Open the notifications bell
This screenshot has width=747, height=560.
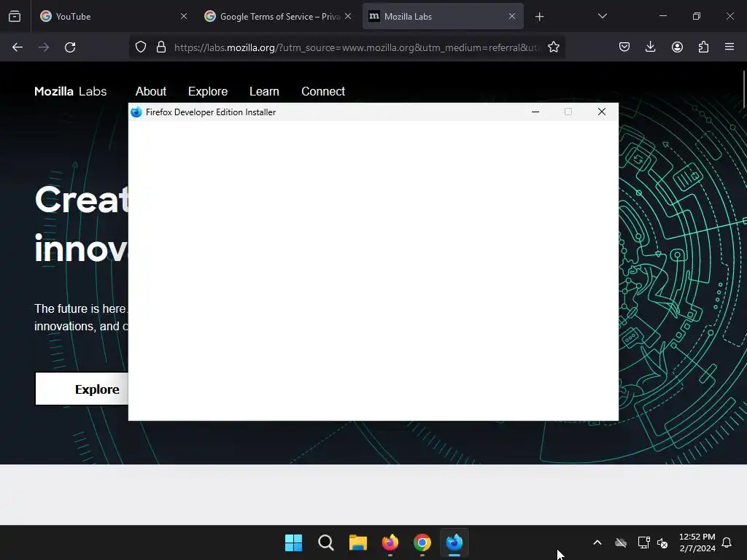pos(727,542)
